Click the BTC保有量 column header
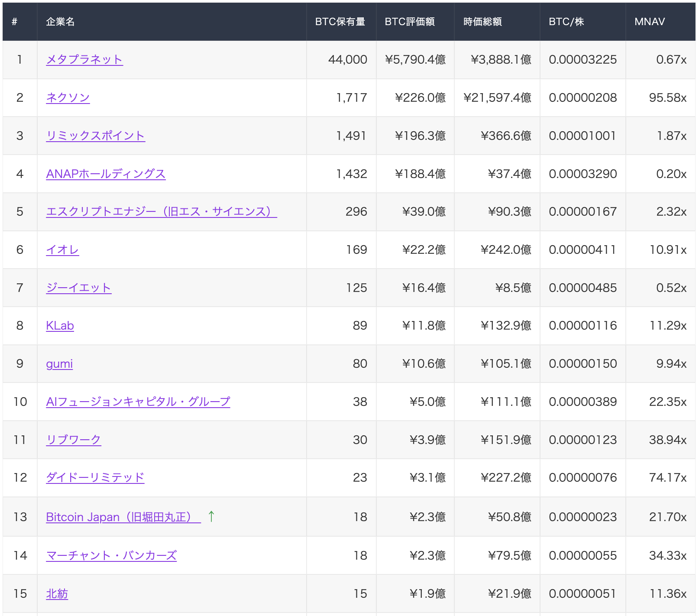699x616 pixels. click(340, 22)
